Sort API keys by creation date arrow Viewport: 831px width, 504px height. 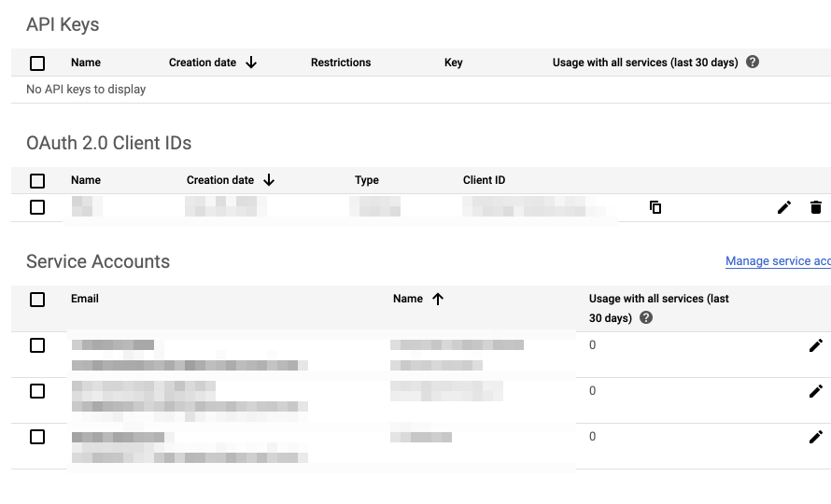[251, 63]
